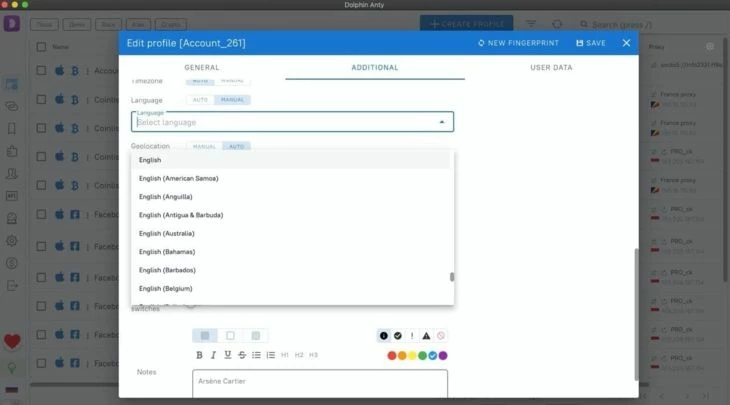This screenshot has width=730, height=405.
Task: Open the Browsers section in left sidebar
Action: click(12, 84)
